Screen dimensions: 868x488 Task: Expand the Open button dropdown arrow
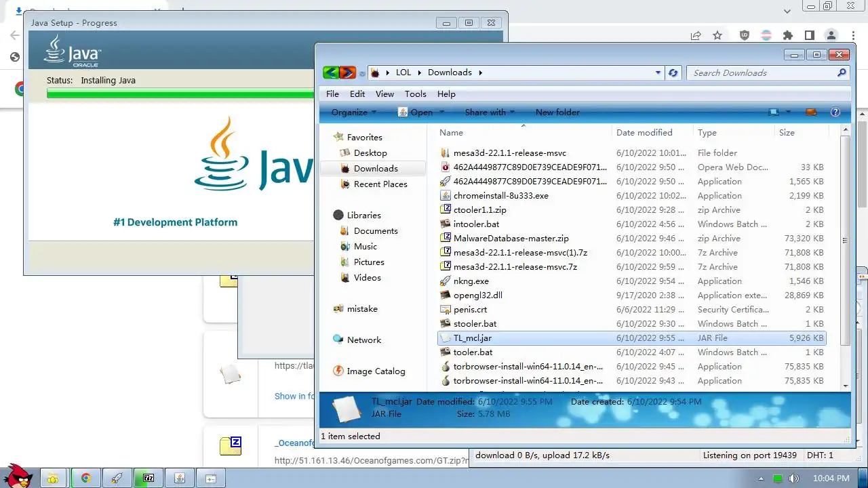click(x=441, y=113)
